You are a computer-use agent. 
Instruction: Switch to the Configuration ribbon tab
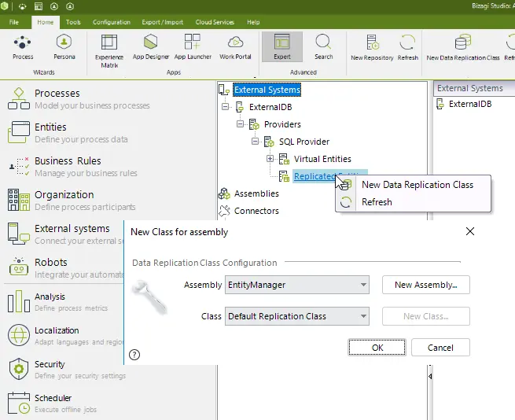tap(112, 22)
